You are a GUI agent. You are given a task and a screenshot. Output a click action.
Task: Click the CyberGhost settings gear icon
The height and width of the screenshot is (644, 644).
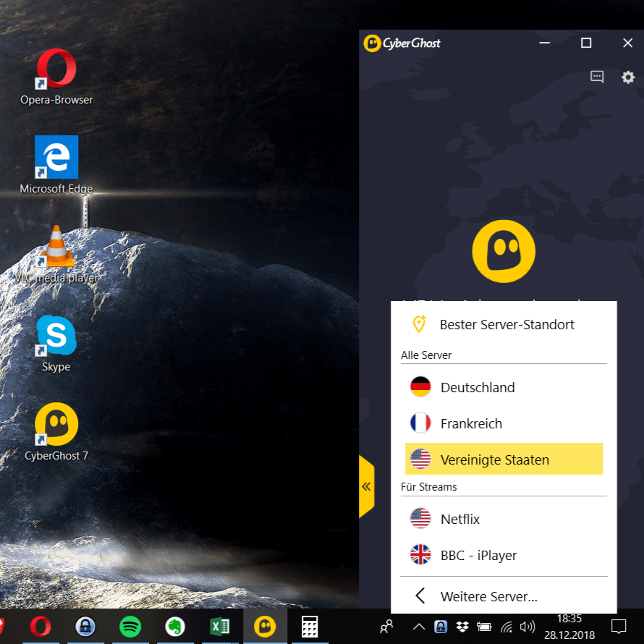point(627,77)
